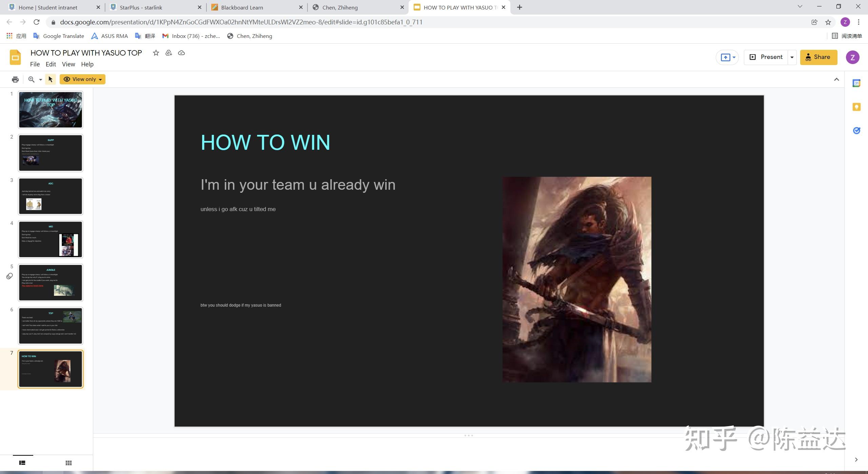This screenshot has height=474, width=868.
Task: Open Google Translate bookmark
Action: pos(59,36)
